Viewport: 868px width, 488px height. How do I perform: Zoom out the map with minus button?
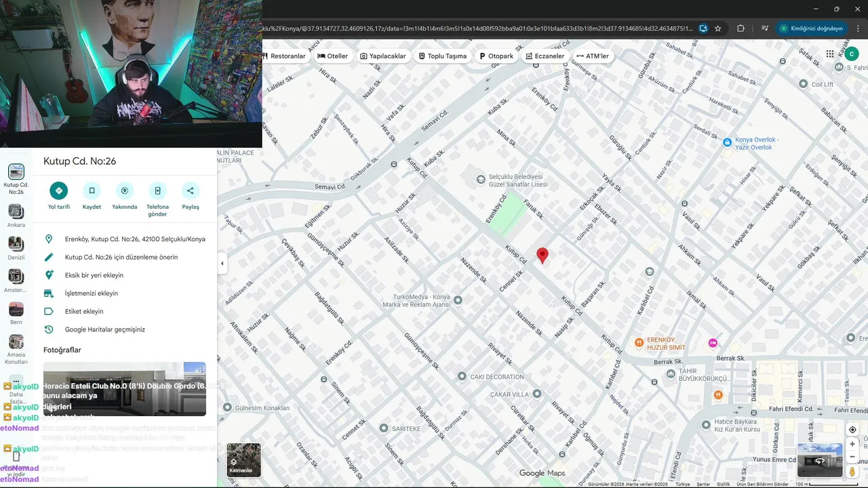[x=852, y=456]
